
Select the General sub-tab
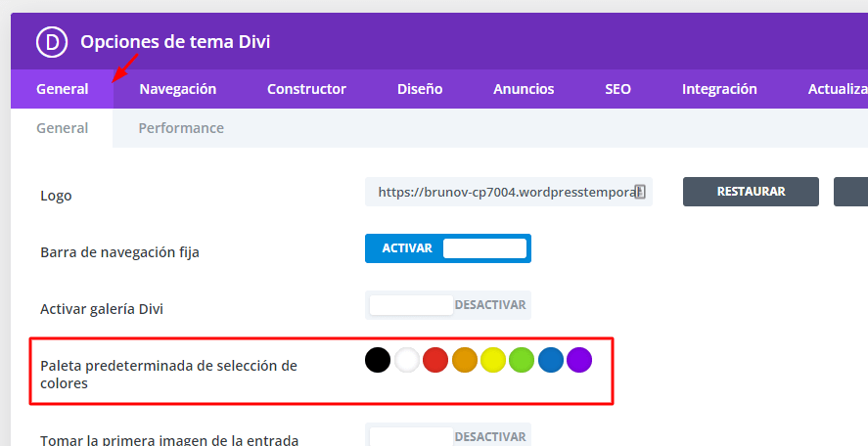[62, 128]
